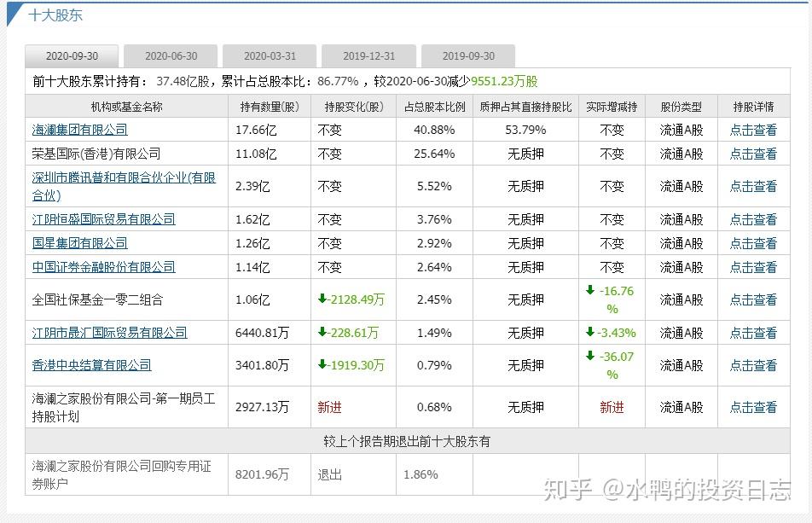Viewport: 812px width, 523px height.
Task: Click the 持股详情 column header
Action: pos(753,107)
